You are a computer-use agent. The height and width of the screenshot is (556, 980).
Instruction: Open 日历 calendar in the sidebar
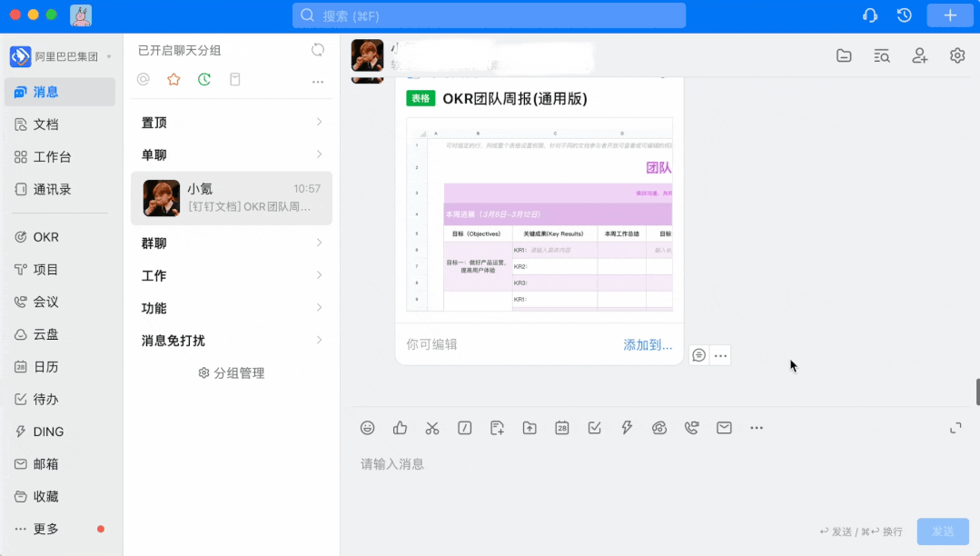[x=60, y=367]
